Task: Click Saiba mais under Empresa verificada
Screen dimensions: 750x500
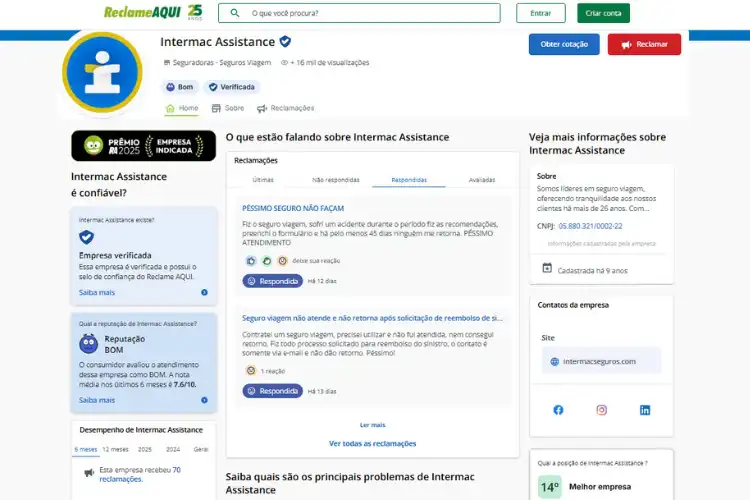Action: (x=97, y=292)
